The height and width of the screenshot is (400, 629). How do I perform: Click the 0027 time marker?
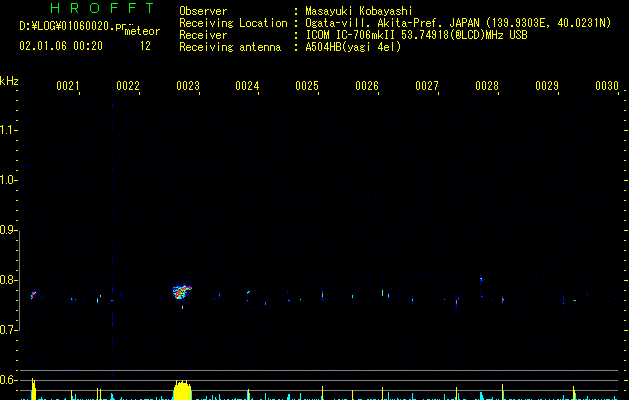click(x=427, y=86)
